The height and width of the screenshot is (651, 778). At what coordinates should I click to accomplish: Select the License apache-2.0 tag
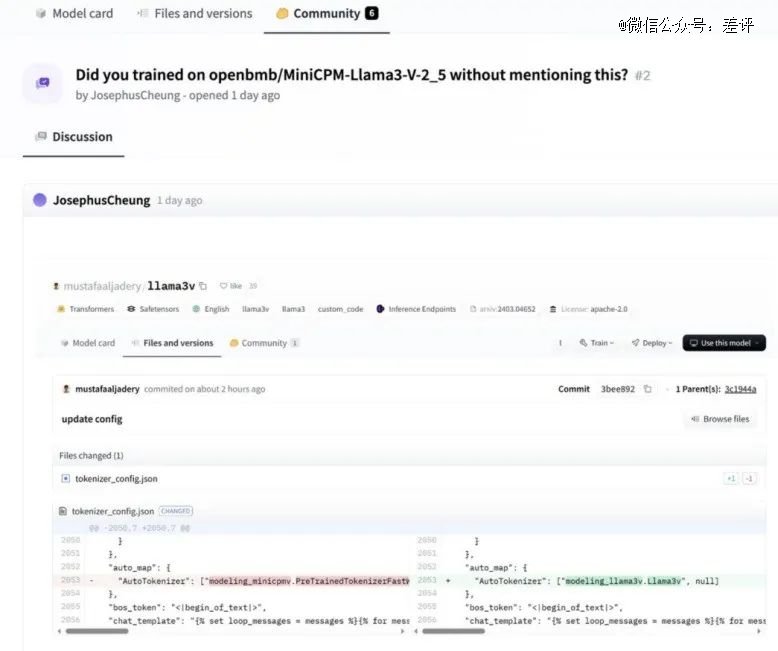click(588, 309)
